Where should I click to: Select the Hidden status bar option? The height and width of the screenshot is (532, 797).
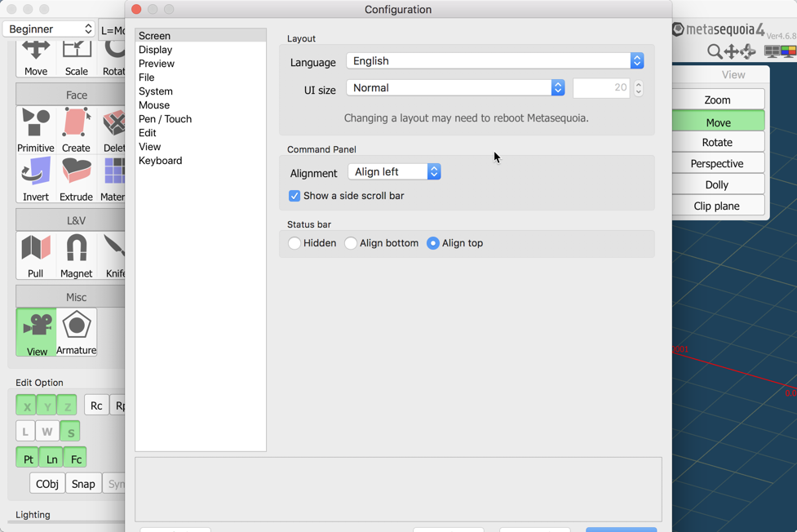pos(294,242)
